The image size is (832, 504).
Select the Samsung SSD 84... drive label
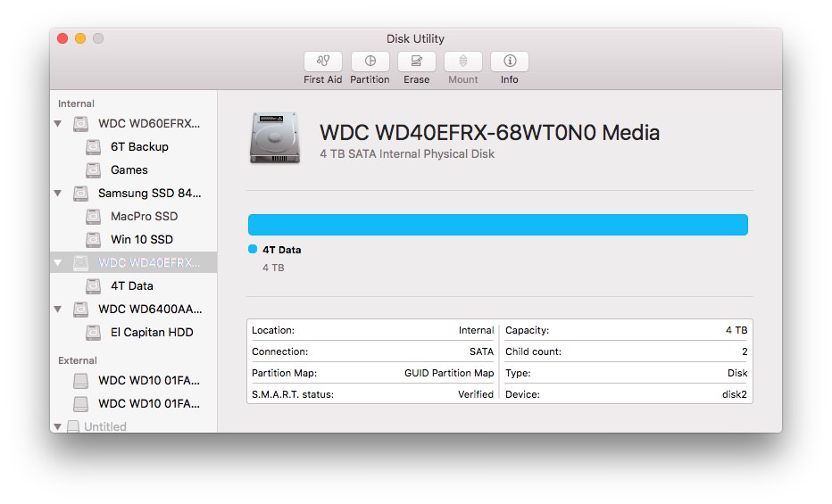(x=150, y=194)
